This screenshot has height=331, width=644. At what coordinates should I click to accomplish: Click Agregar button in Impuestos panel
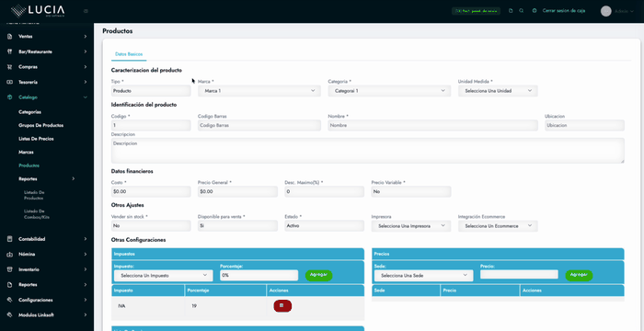318,276
